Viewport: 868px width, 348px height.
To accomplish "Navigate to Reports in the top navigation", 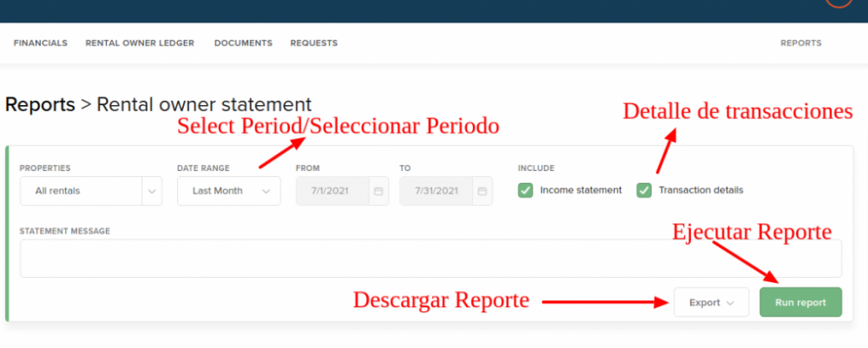I will [800, 43].
